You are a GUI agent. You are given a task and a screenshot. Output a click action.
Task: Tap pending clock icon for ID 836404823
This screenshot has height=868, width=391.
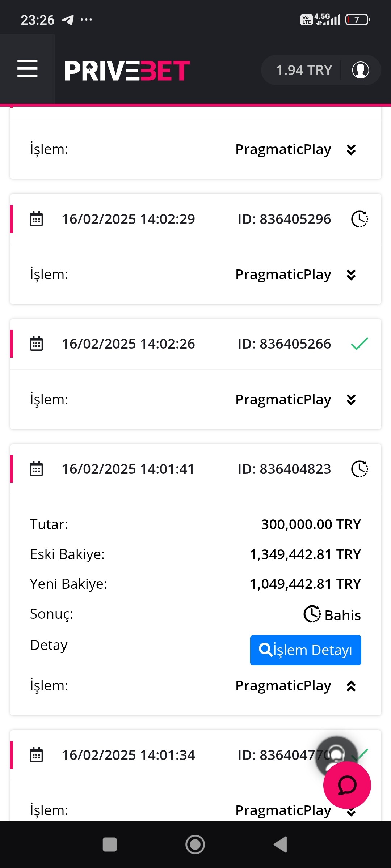[360, 469]
